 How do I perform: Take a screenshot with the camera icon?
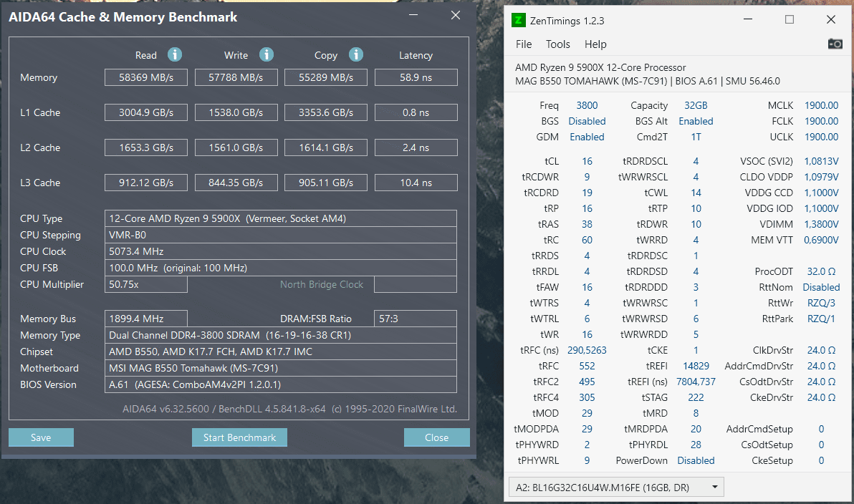point(835,44)
